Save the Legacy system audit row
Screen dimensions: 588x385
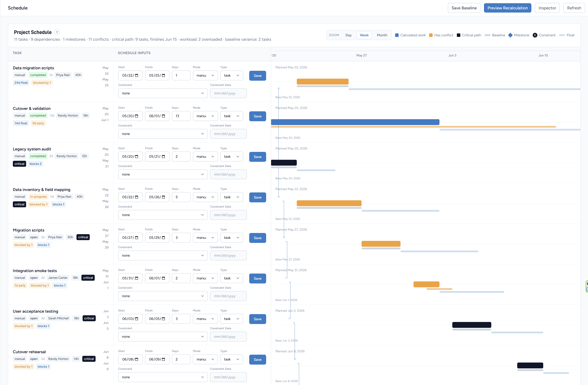[257, 157]
